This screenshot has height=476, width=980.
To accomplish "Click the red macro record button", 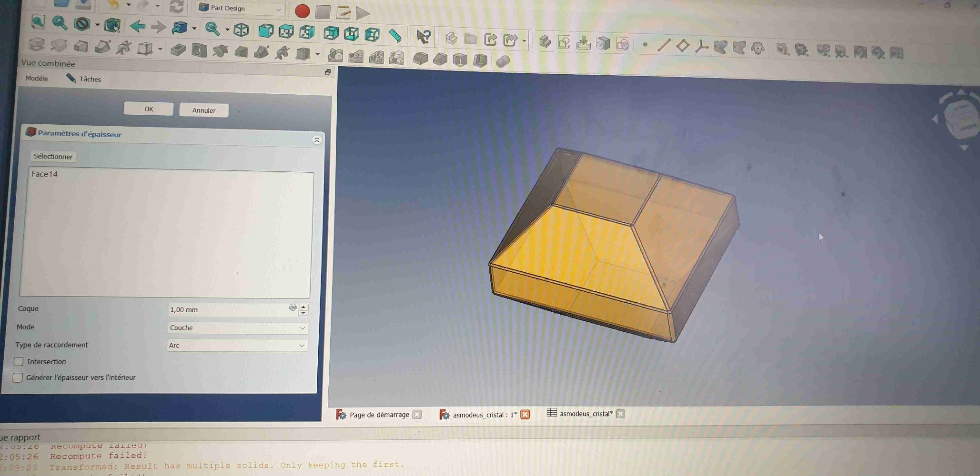I will 302,11.
